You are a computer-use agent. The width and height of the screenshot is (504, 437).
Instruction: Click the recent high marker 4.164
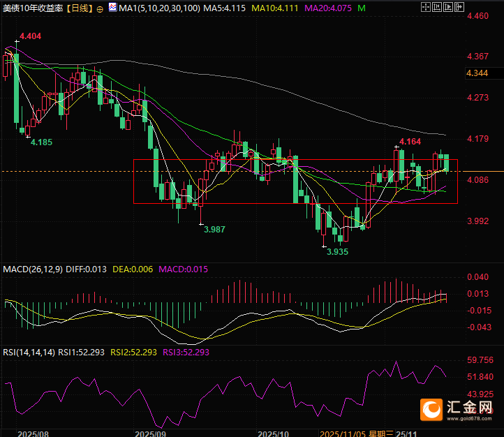tap(410, 142)
